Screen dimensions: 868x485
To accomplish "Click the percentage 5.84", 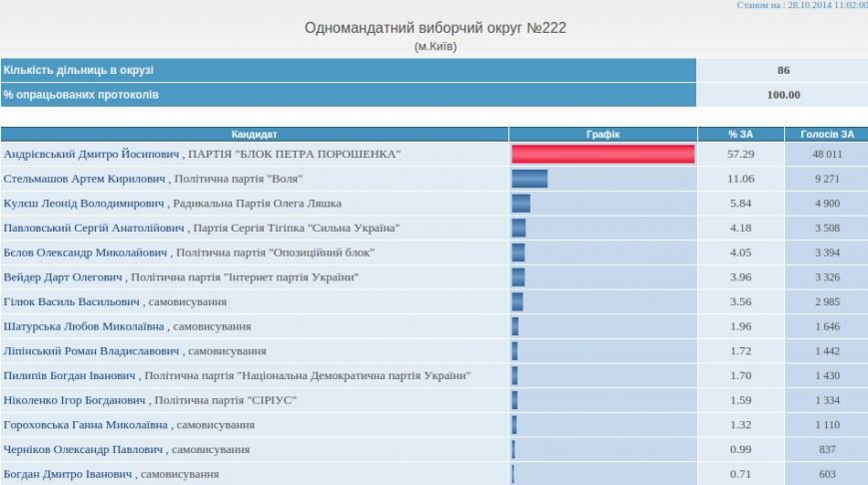I will 741,203.
